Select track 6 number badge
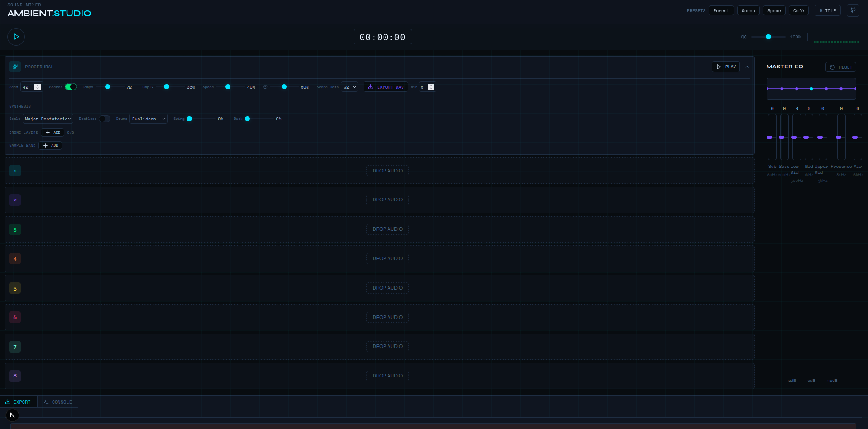The image size is (868, 429). (x=15, y=317)
